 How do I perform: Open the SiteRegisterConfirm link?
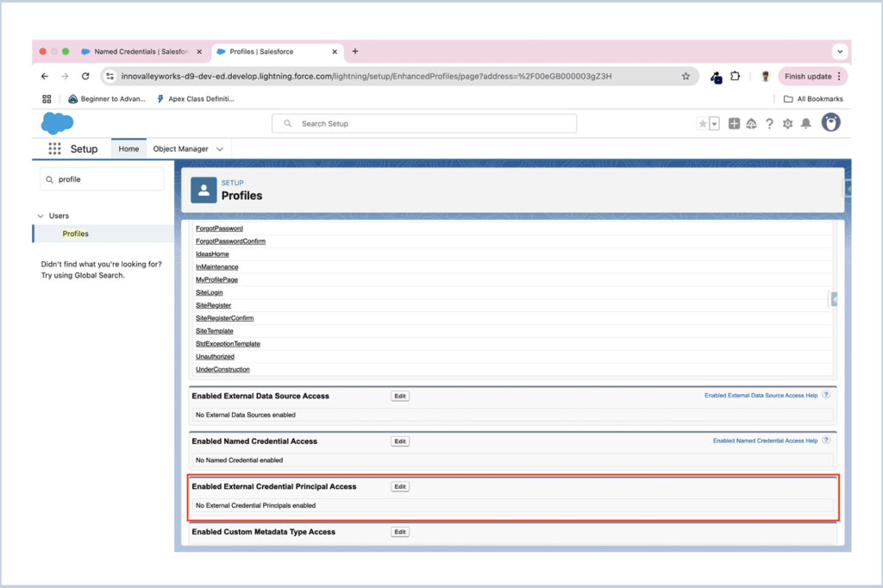[x=225, y=318]
